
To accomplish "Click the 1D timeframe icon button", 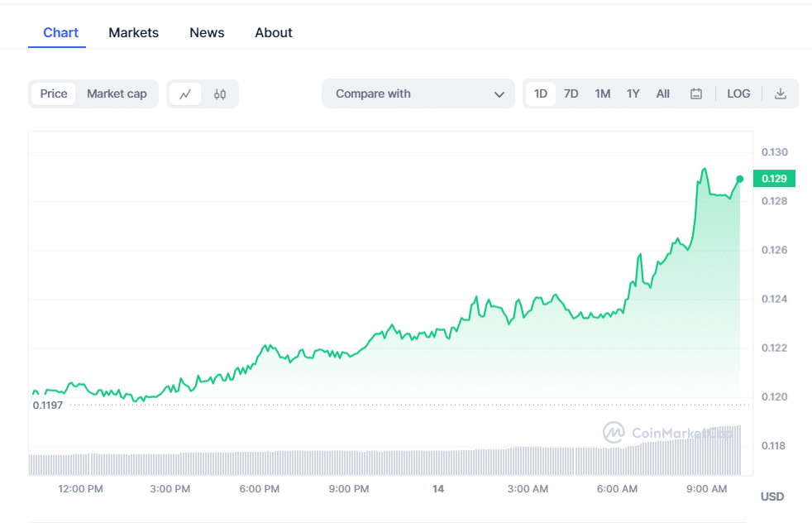I will click(540, 94).
